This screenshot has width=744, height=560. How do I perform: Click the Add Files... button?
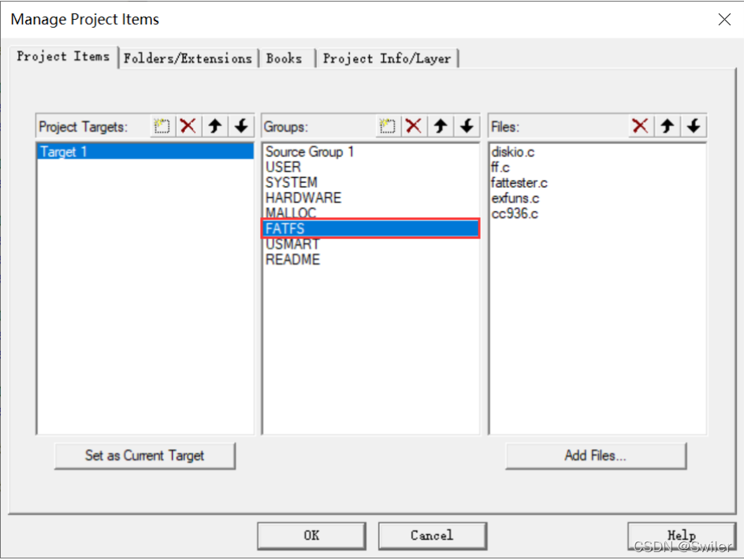pos(596,456)
